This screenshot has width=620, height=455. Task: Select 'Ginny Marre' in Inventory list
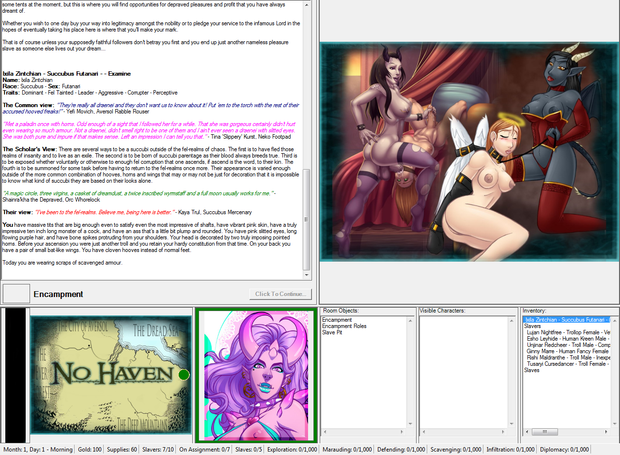click(x=568, y=351)
